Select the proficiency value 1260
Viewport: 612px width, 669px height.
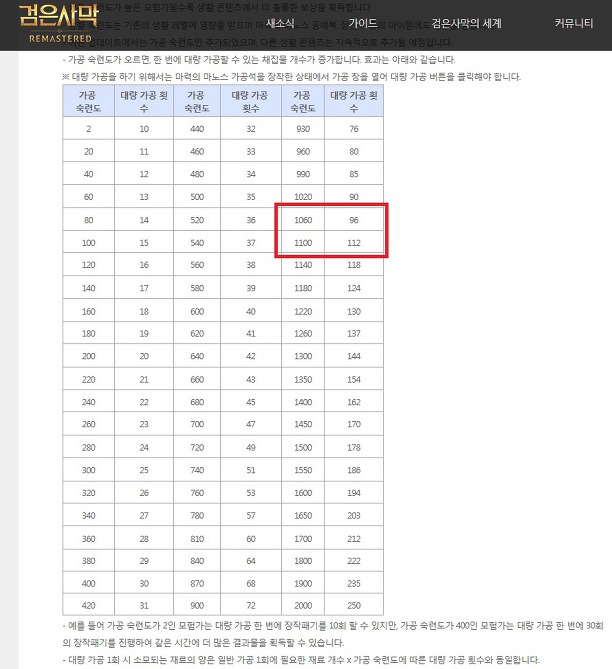[303, 334]
